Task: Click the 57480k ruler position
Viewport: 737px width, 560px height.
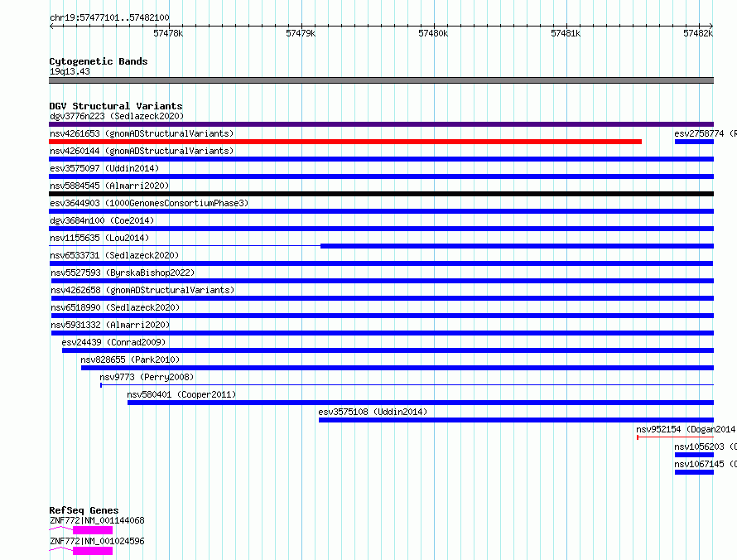Action: pos(433,33)
